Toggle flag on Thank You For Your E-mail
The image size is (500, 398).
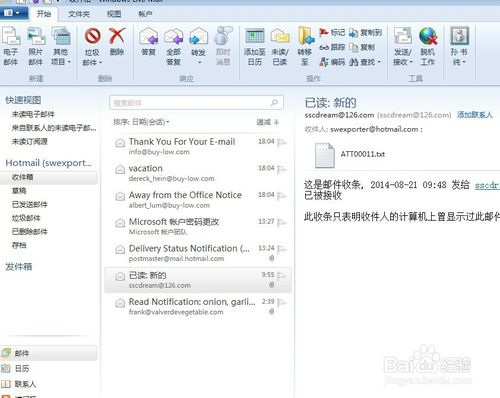pos(281,143)
